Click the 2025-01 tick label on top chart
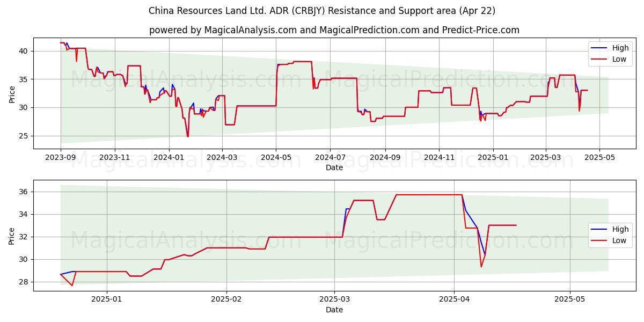Screen dimensions: 644x322 coord(493,158)
